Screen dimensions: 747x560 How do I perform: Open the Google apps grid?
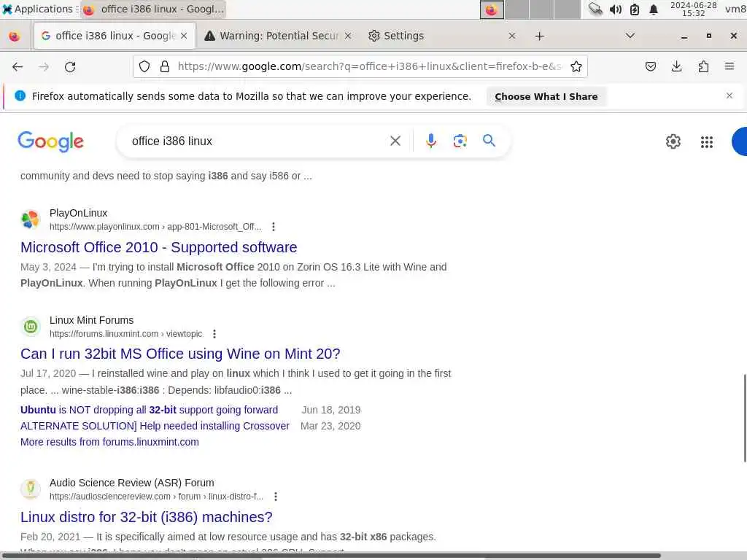(x=706, y=142)
